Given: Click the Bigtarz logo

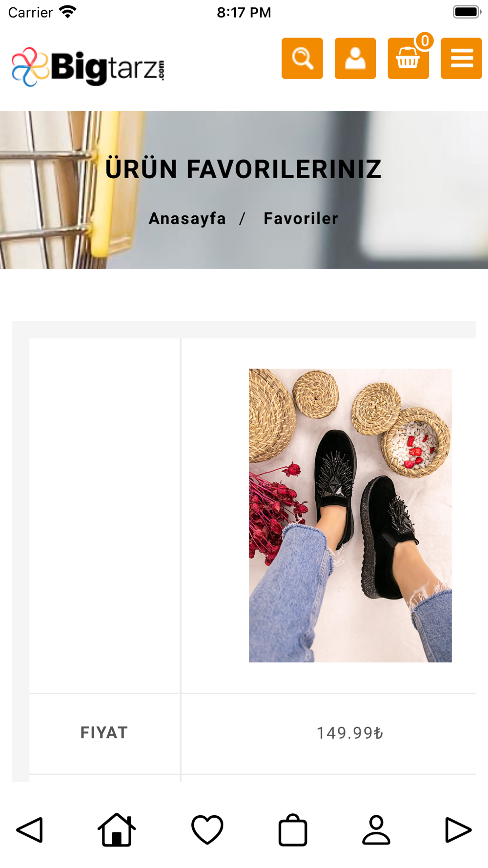Looking at the screenshot, I should click(x=88, y=67).
